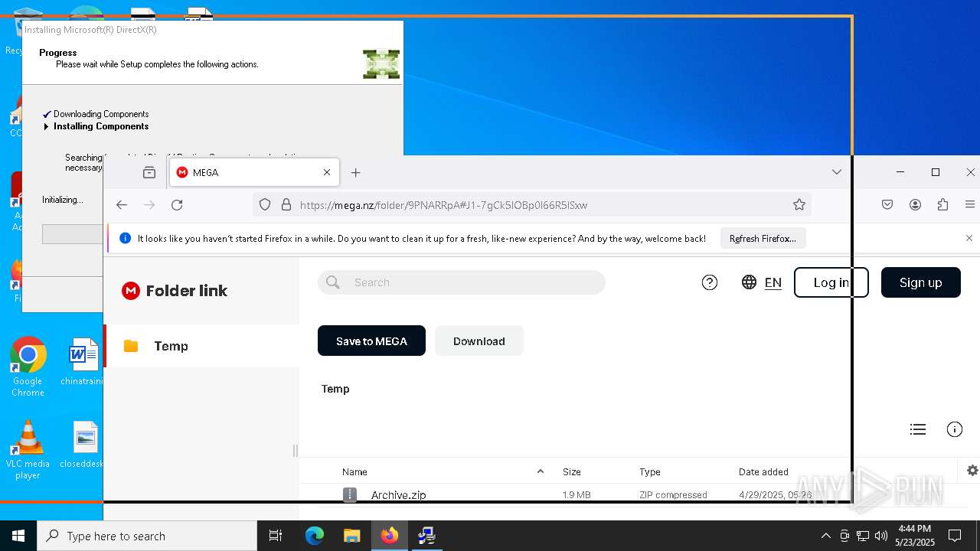
Task: Open the column settings gear icon
Action: 972,471
